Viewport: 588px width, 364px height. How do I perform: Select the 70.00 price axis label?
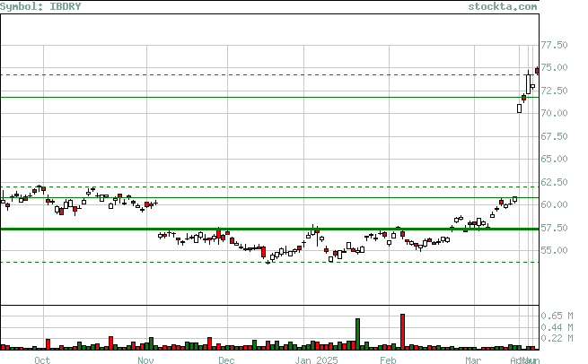pyautogui.click(x=554, y=113)
